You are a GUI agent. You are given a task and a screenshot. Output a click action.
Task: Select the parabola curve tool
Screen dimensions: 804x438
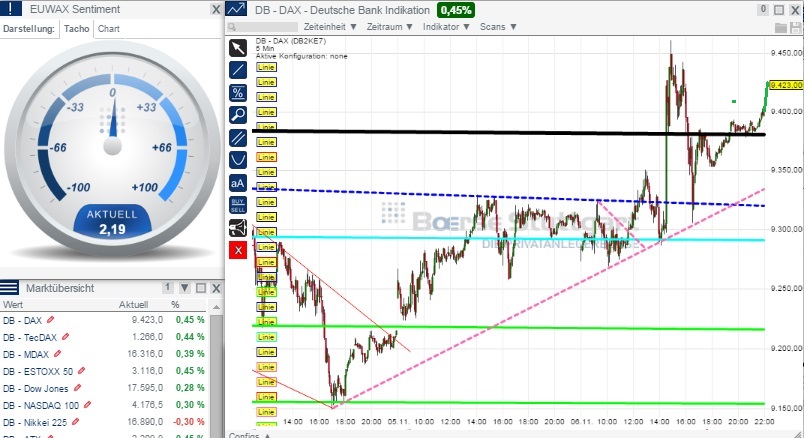(x=237, y=160)
